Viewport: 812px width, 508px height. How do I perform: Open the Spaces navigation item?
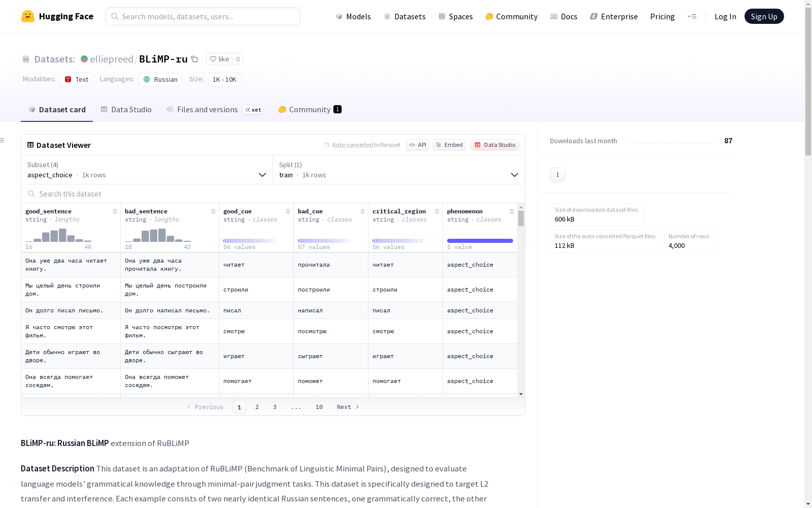click(x=456, y=16)
